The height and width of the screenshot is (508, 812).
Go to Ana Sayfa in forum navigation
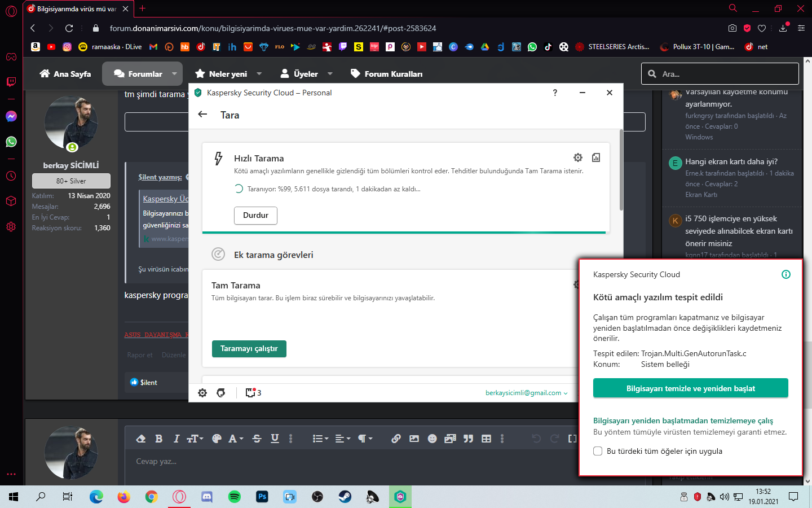click(66, 74)
